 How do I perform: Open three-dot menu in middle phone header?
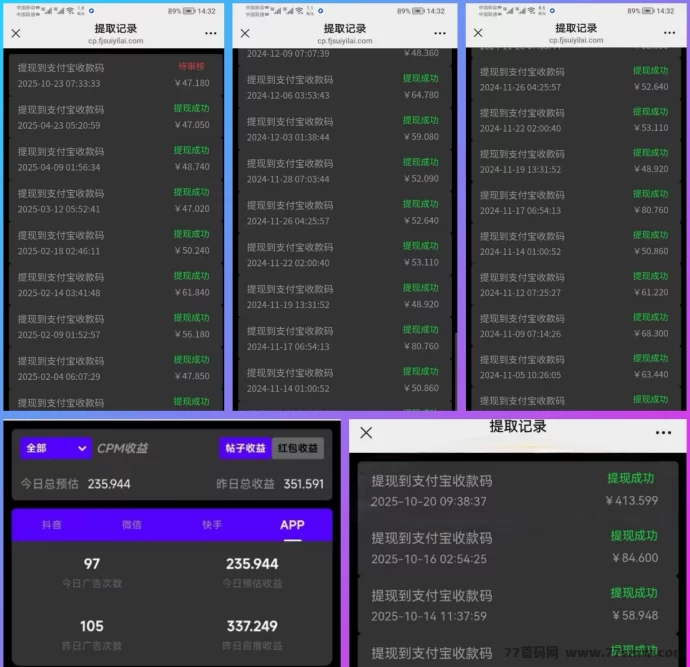tap(440, 33)
